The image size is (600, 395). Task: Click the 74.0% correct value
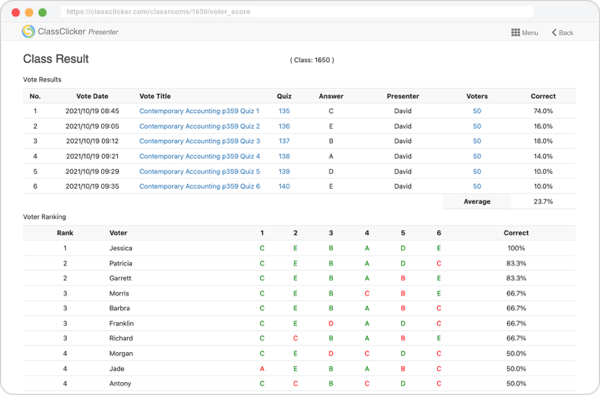(543, 111)
